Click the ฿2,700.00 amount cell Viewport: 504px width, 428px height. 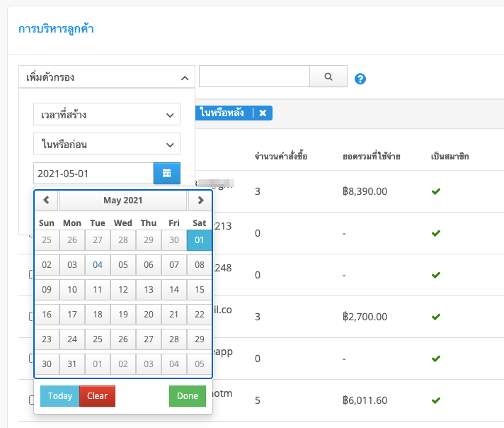(365, 317)
